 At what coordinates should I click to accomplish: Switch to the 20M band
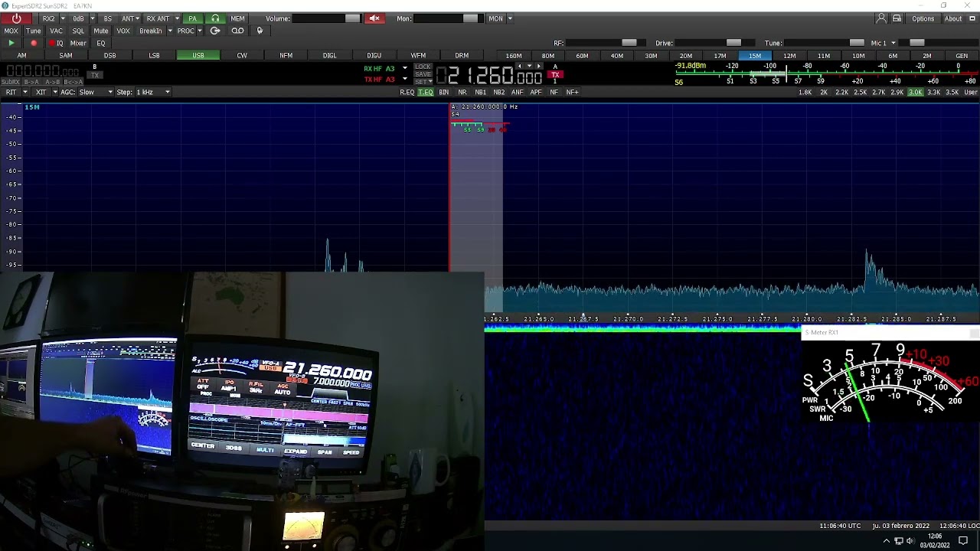pos(686,56)
